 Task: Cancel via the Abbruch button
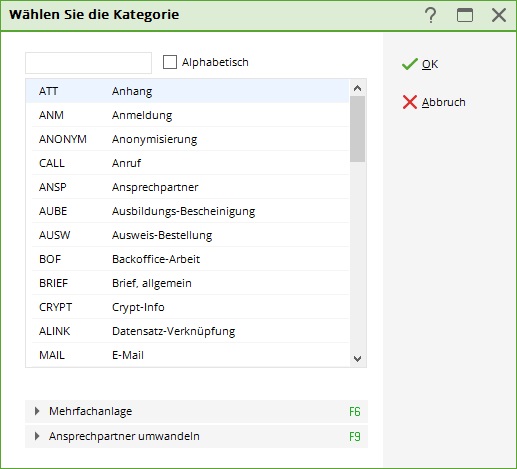click(434, 102)
